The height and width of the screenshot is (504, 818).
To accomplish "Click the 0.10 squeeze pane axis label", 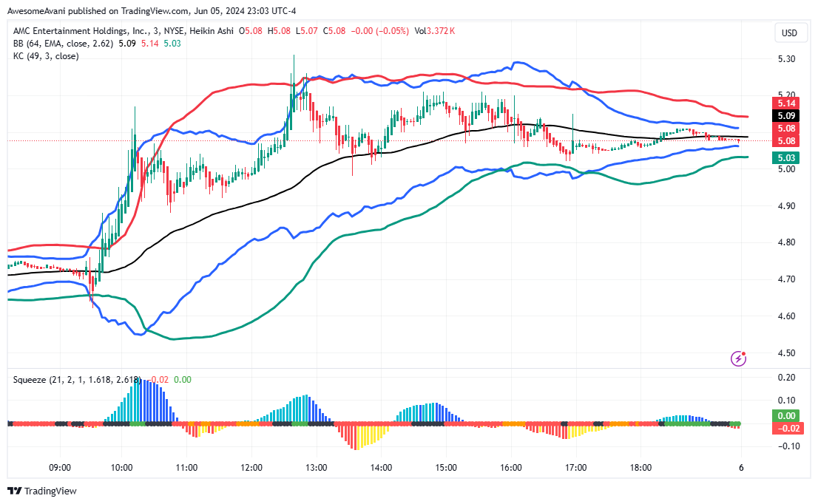I will tap(786, 401).
